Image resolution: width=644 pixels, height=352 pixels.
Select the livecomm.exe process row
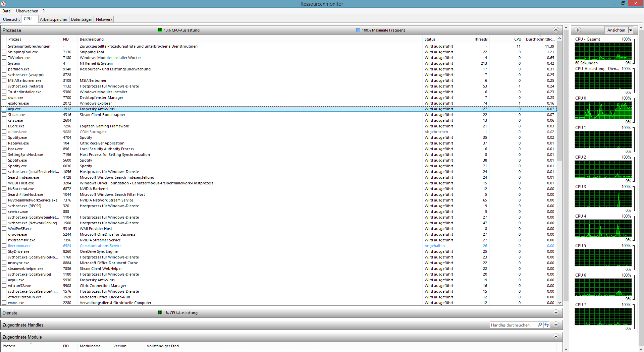[278, 246]
